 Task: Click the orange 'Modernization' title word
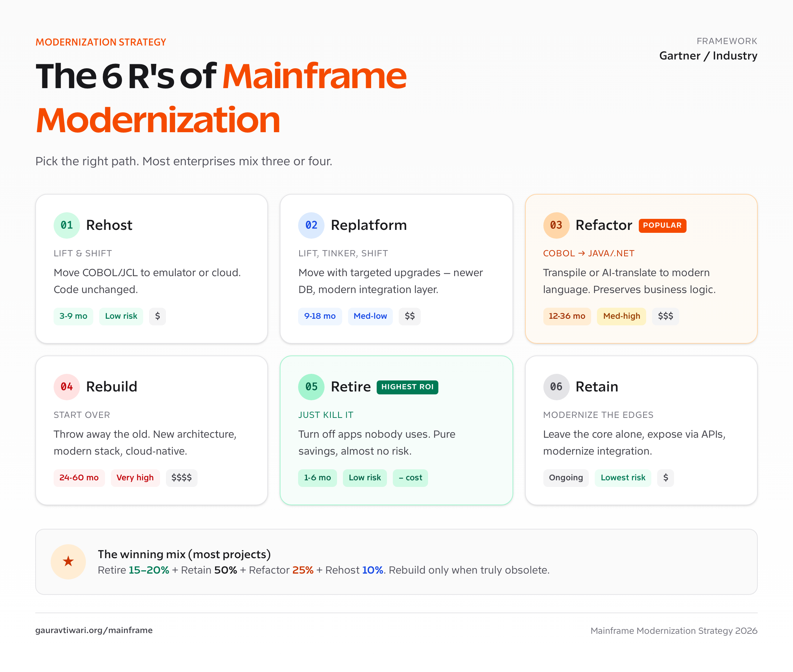tap(158, 120)
